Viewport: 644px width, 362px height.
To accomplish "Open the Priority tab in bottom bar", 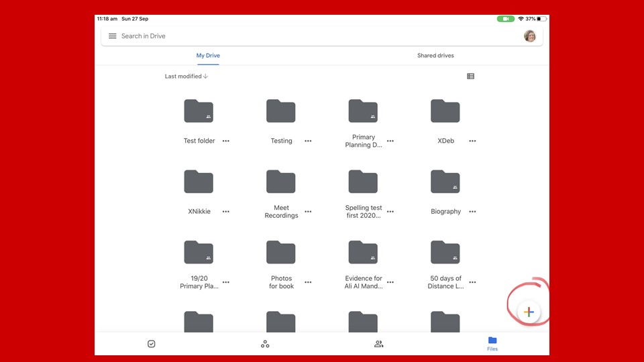I will point(152,344).
